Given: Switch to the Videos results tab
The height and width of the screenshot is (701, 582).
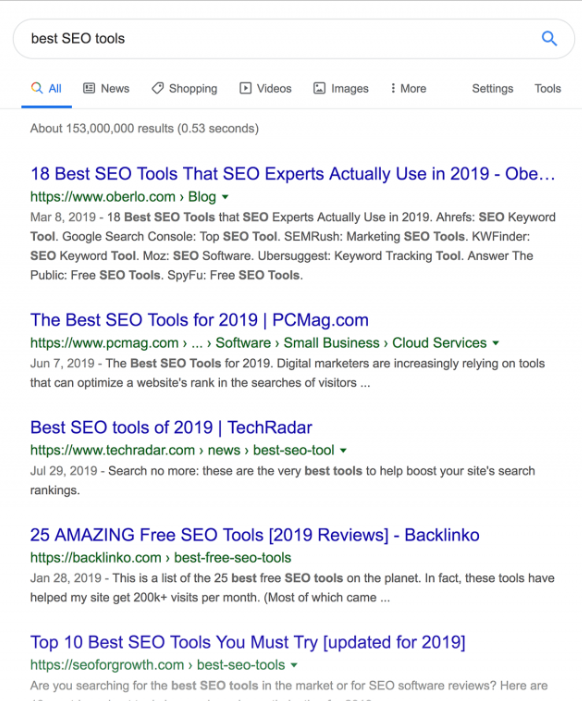Looking at the screenshot, I should click(x=266, y=89).
